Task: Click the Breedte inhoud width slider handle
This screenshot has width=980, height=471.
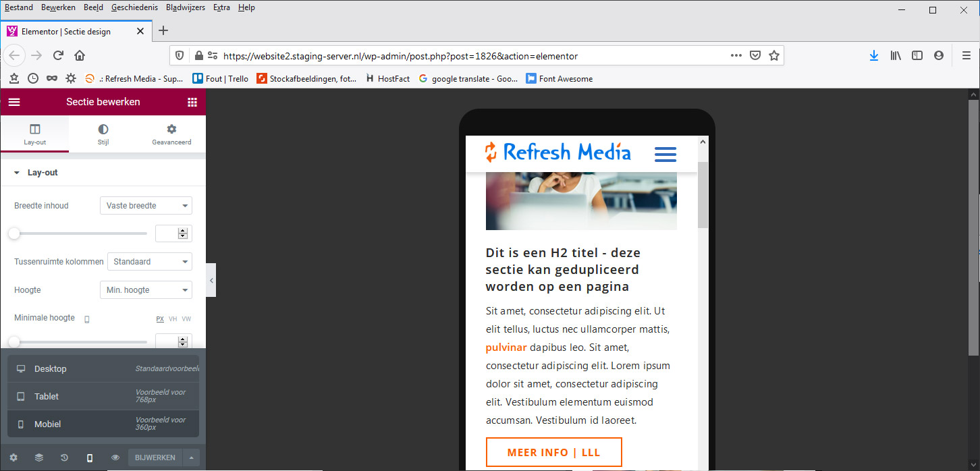Action: [x=14, y=233]
